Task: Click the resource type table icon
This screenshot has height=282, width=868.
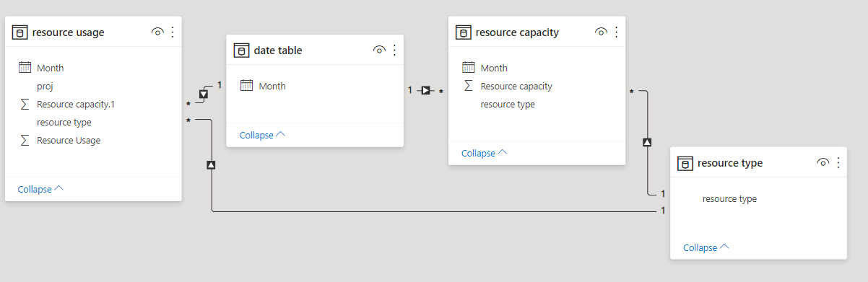Action: tap(685, 163)
